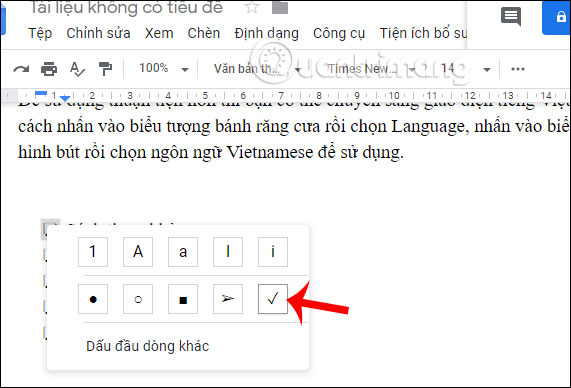Open the three-dots more options icon
The height and width of the screenshot is (388, 571).
tap(517, 69)
